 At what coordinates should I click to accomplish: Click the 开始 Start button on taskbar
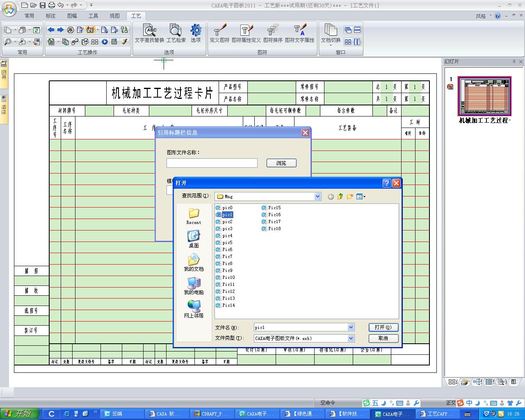(x=20, y=413)
